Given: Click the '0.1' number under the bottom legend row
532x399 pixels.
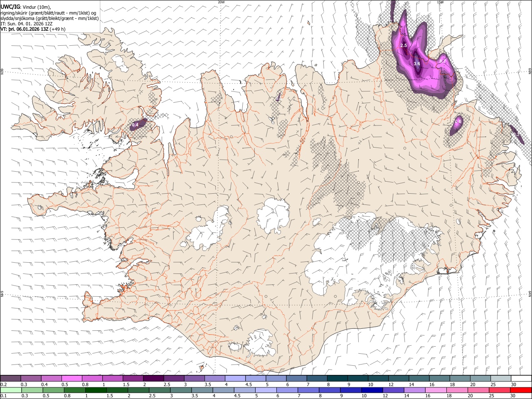Looking at the screenshot, I should [3, 396].
